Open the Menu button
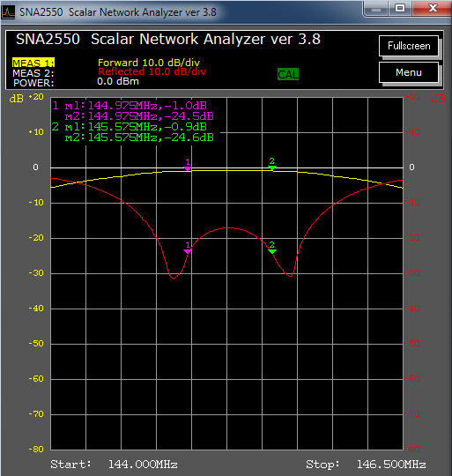 click(409, 72)
